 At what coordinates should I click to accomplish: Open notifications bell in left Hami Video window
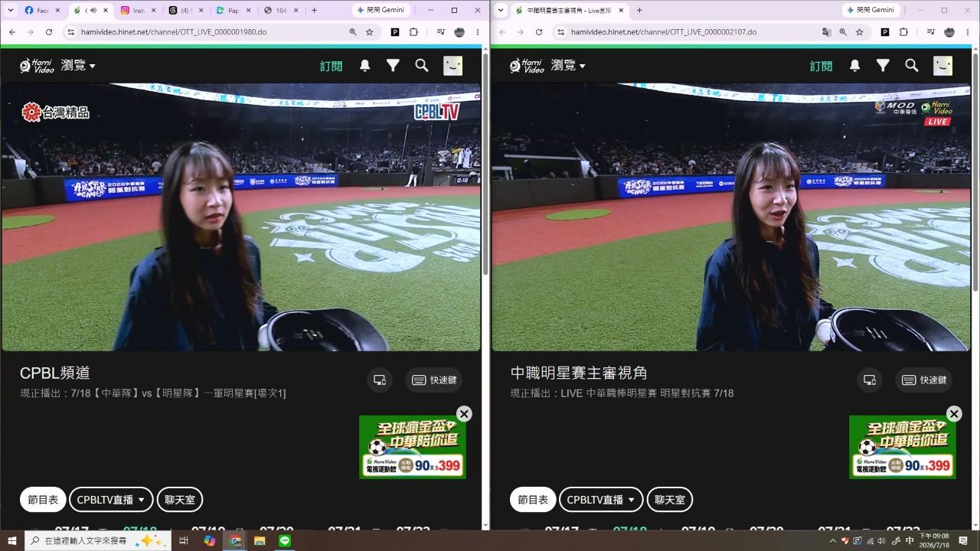[x=365, y=66]
